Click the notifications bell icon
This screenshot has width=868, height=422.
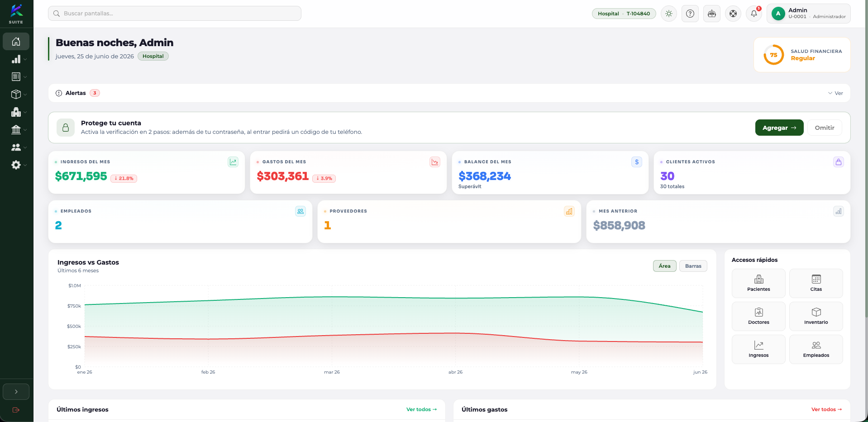coord(754,14)
